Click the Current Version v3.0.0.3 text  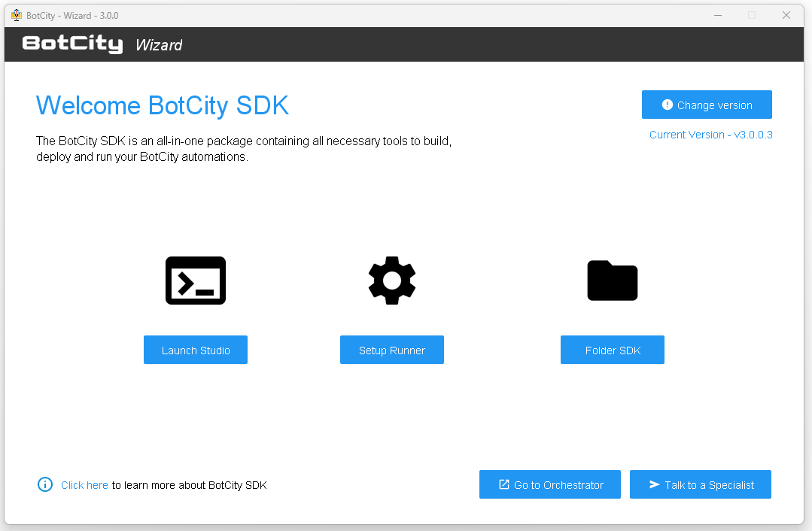710,135
